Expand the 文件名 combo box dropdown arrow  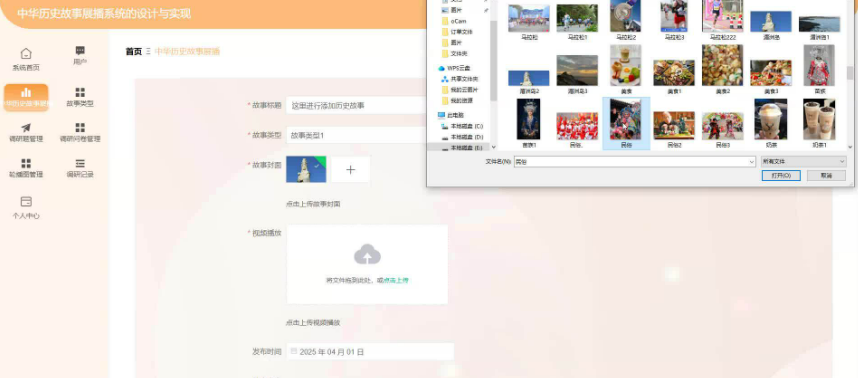(x=751, y=162)
